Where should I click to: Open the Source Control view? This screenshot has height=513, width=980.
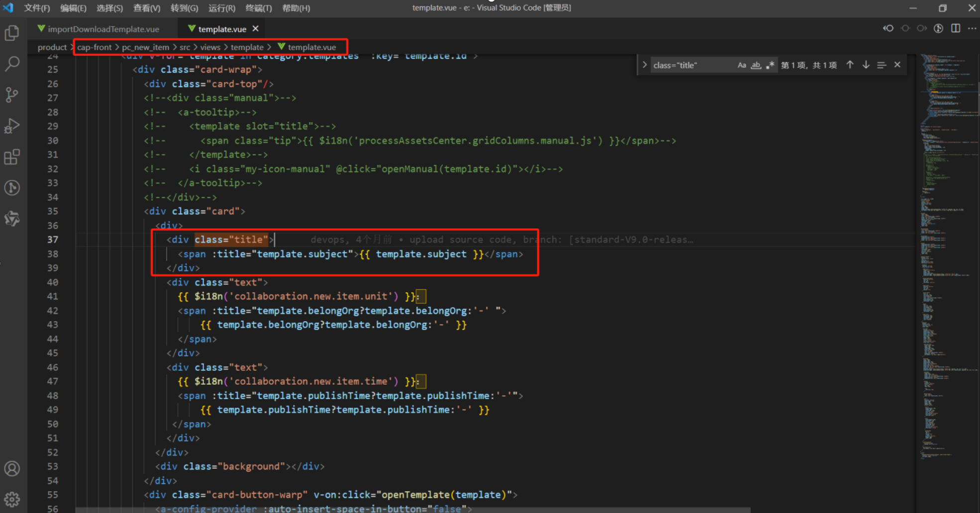pyautogui.click(x=12, y=94)
